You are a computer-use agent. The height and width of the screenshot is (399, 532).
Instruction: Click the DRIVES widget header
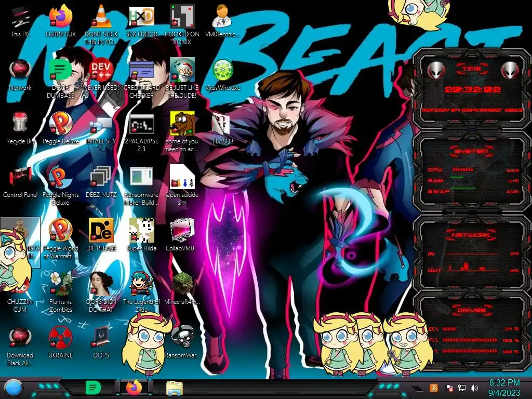(x=471, y=310)
